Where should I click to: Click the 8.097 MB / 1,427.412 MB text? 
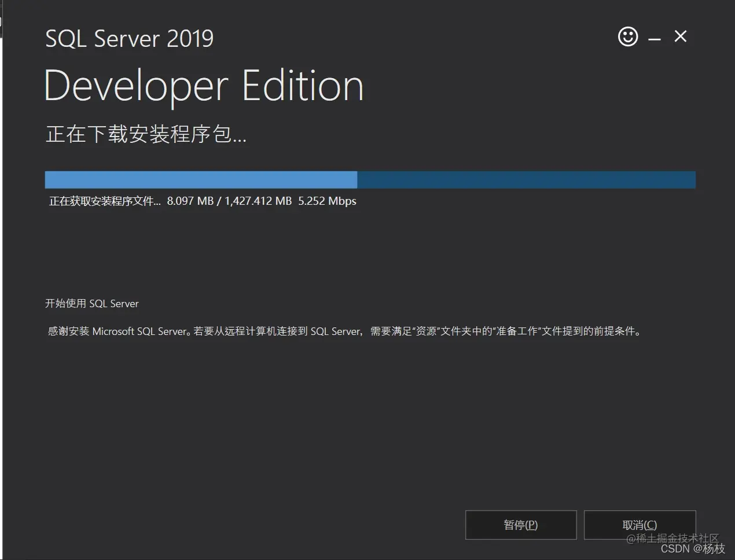229,201
